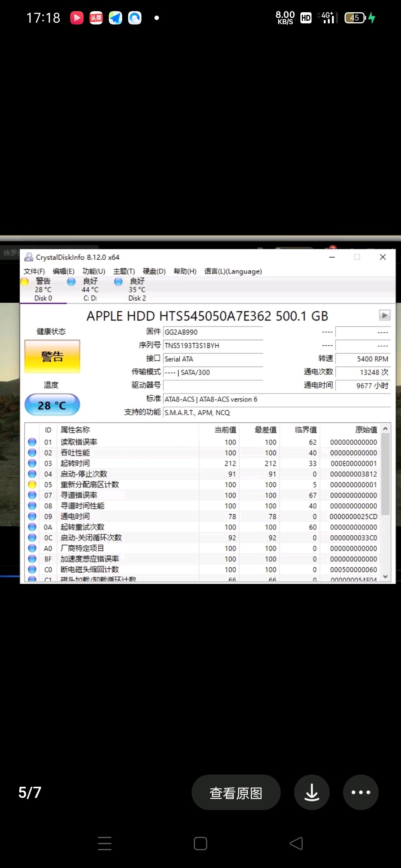Image resolution: width=401 pixels, height=868 pixels.
Task: Click raw value 000E00000001
Action: [353, 463]
